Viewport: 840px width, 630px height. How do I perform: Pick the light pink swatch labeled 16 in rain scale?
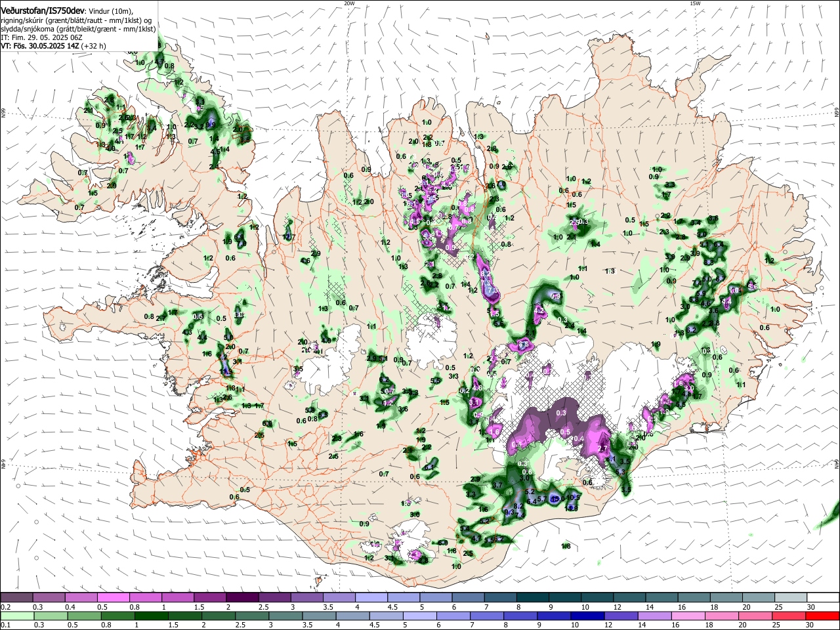[687, 616]
